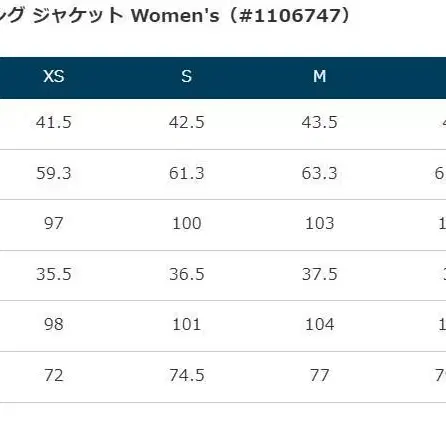Click the M column header

320,76
